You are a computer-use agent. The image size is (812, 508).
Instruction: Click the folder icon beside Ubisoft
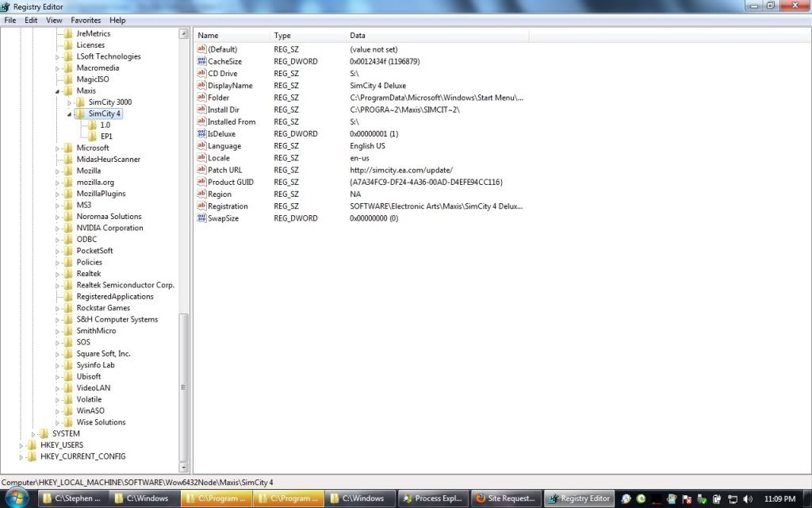(x=68, y=376)
